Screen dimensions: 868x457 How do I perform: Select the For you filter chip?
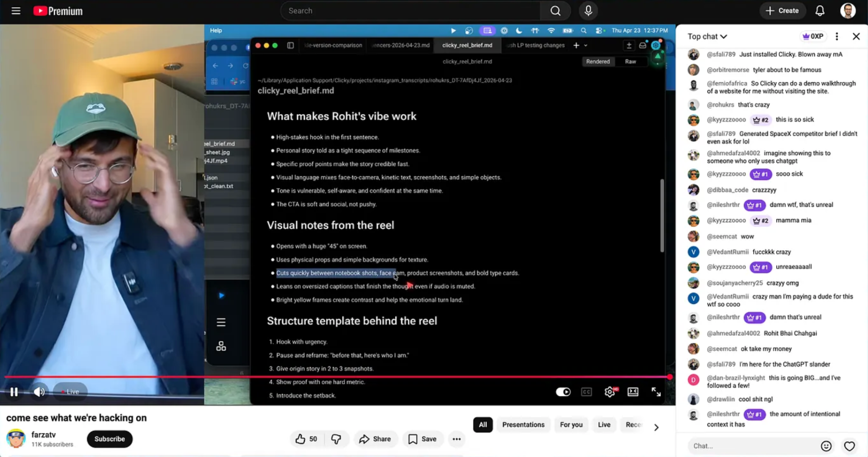pyautogui.click(x=571, y=424)
